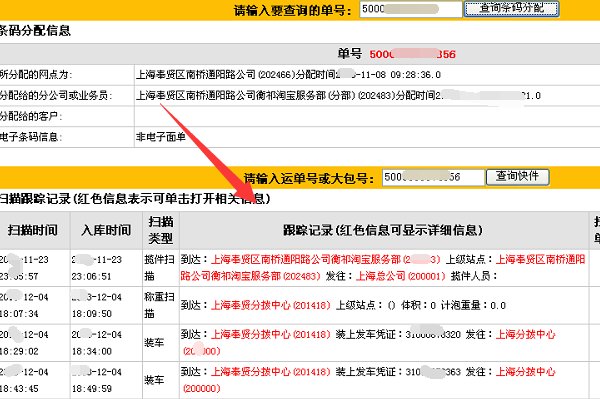600x399 pixels.
Task: Open 上海分拨中心 link in 18:43:45 装车 row
Action: [525, 372]
